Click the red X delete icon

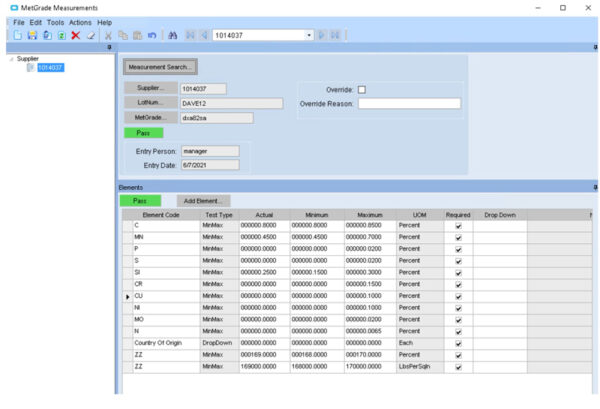click(x=75, y=35)
